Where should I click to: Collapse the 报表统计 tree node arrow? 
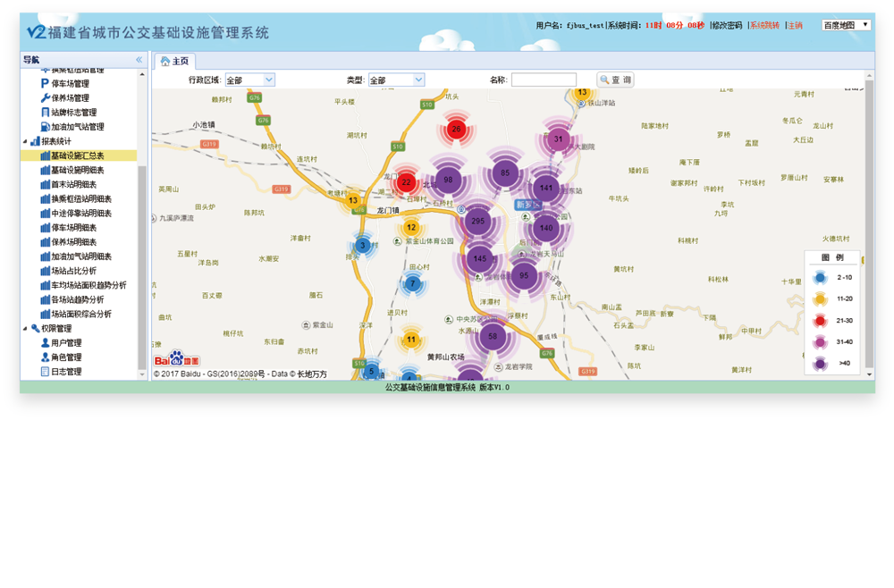pyautogui.click(x=25, y=141)
